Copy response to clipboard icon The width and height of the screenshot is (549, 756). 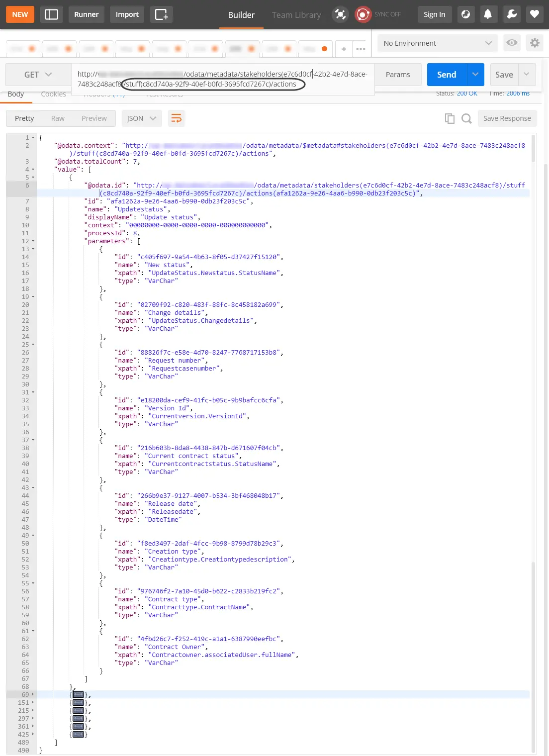coord(450,118)
